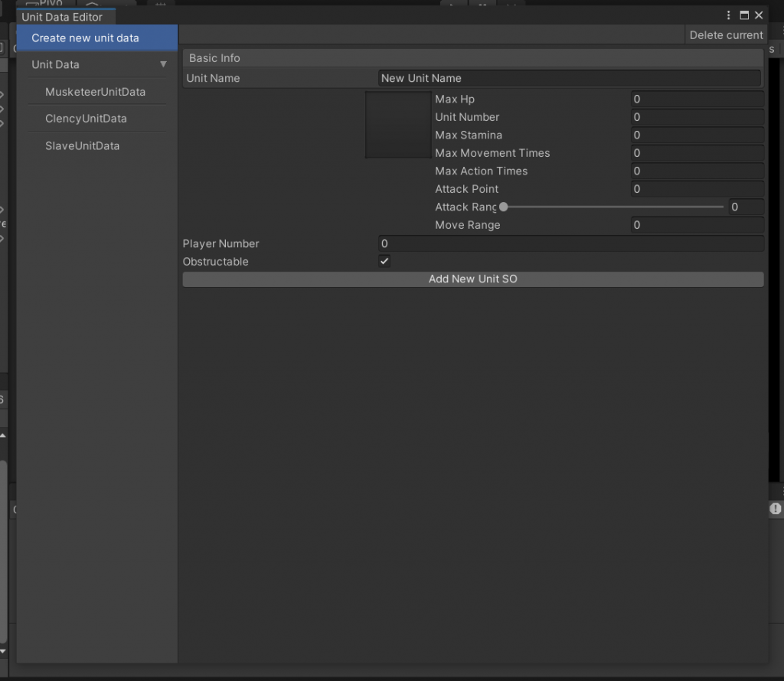The image size is (784, 681).
Task: Click the Player Number field
Action: point(571,243)
